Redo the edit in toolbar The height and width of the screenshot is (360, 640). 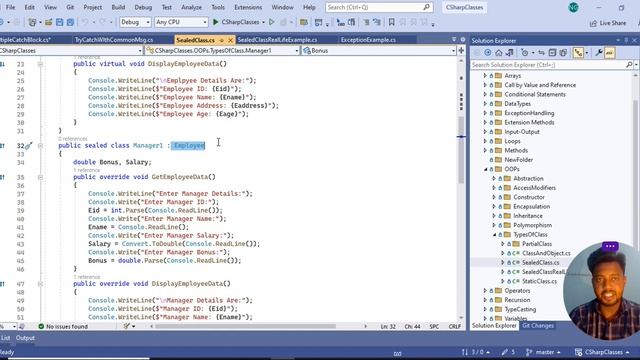102,22
